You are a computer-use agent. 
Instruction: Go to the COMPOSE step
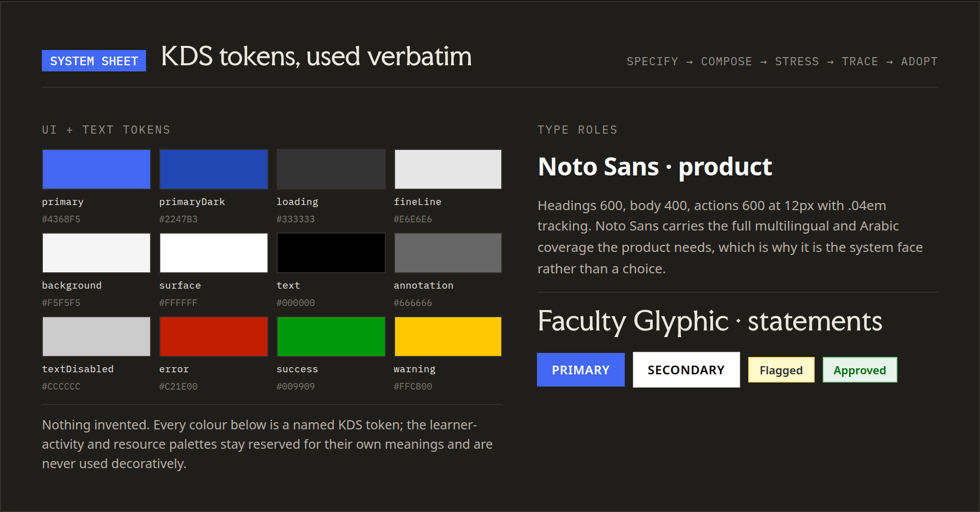(x=726, y=61)
